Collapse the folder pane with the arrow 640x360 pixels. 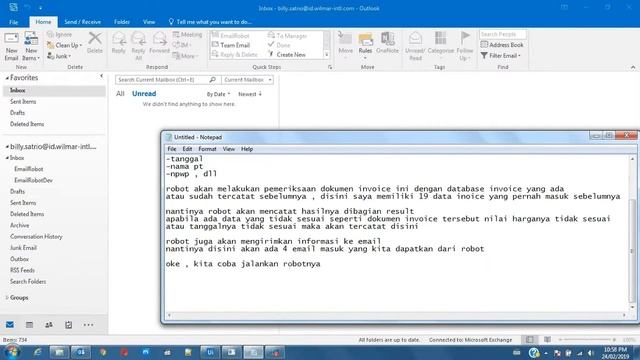click(x=102, y=76)
